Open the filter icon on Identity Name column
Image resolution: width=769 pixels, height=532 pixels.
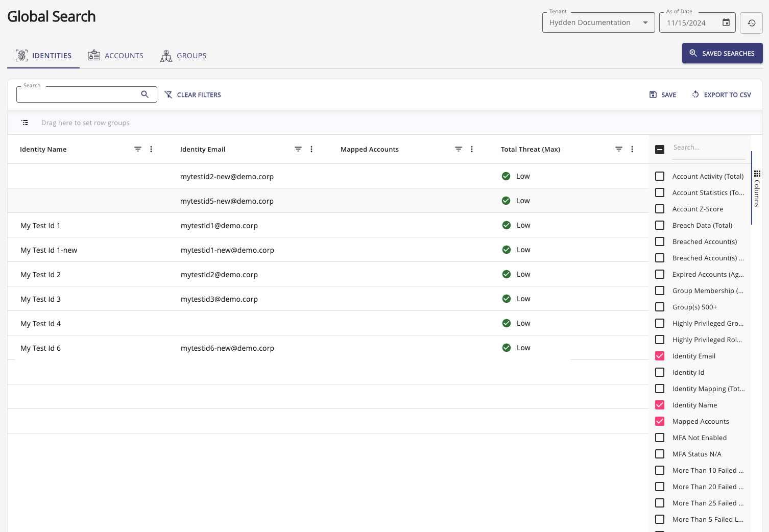pos(137,149)
